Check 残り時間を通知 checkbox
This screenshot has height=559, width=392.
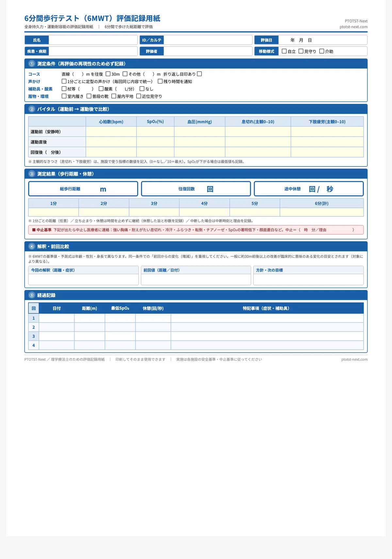tap(160, 81)
